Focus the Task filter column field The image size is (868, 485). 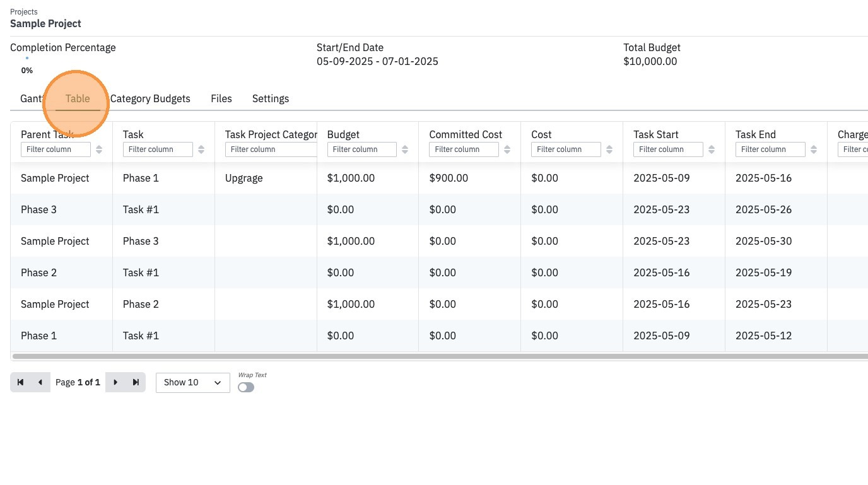158,149
